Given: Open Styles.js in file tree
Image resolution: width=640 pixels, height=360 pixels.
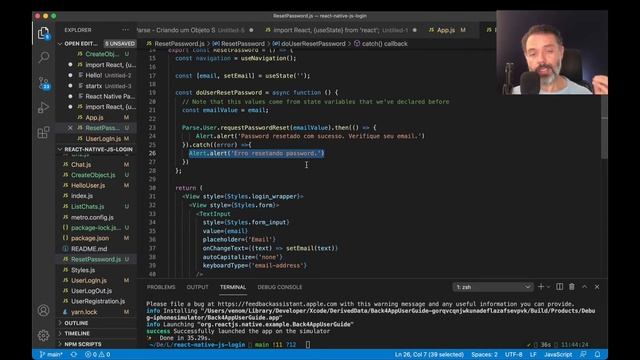Looking at the screenshot, I should (96, 270).
